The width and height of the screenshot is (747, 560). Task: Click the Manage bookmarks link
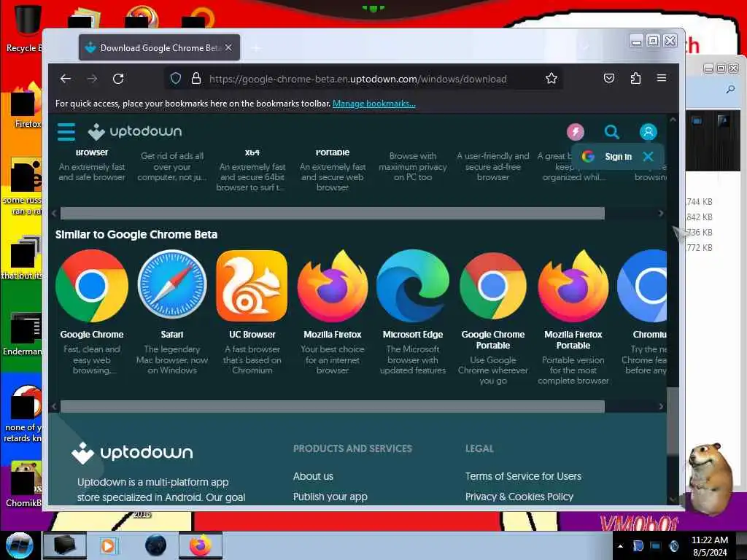[x=374, y=104]
